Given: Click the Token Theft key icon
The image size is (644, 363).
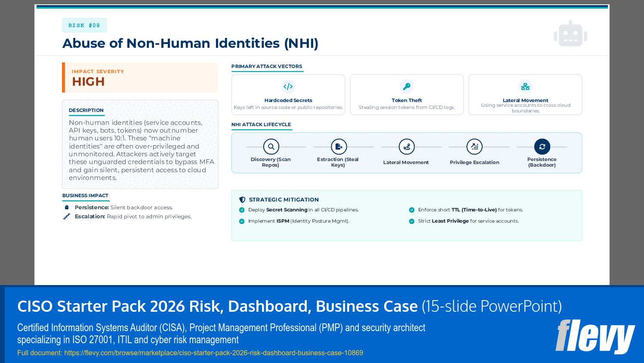Looking at the screenshot, I should point(407,86).
